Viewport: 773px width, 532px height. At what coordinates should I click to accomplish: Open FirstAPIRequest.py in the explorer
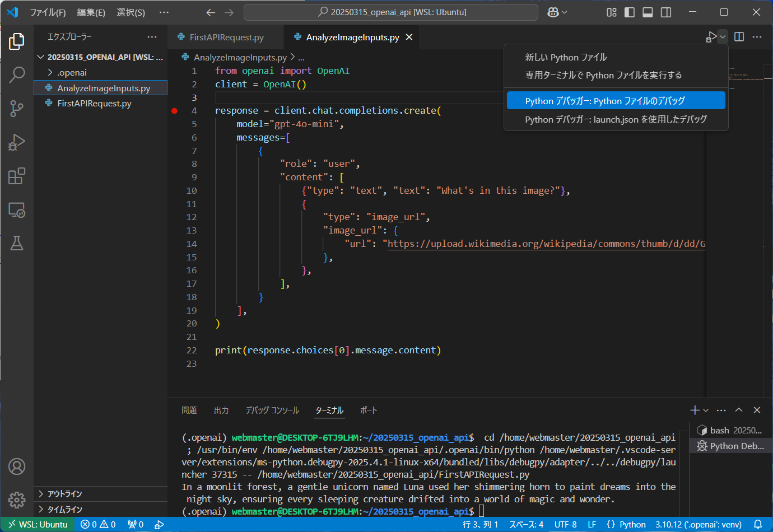pos(94,104)
